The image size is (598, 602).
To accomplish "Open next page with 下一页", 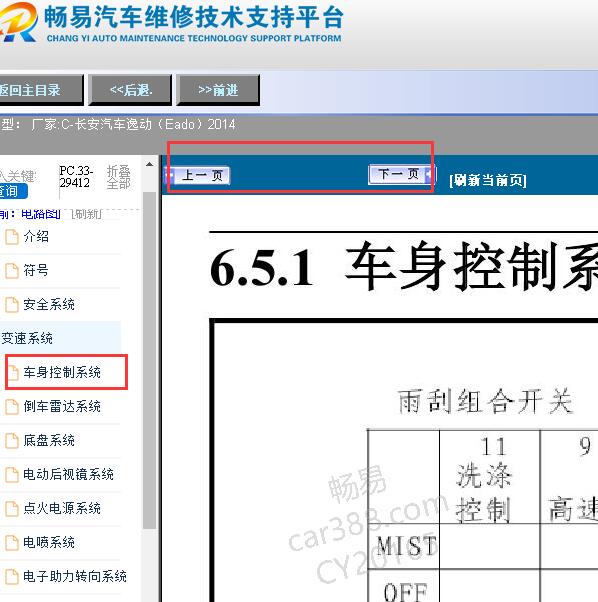I will click(401, 174).
